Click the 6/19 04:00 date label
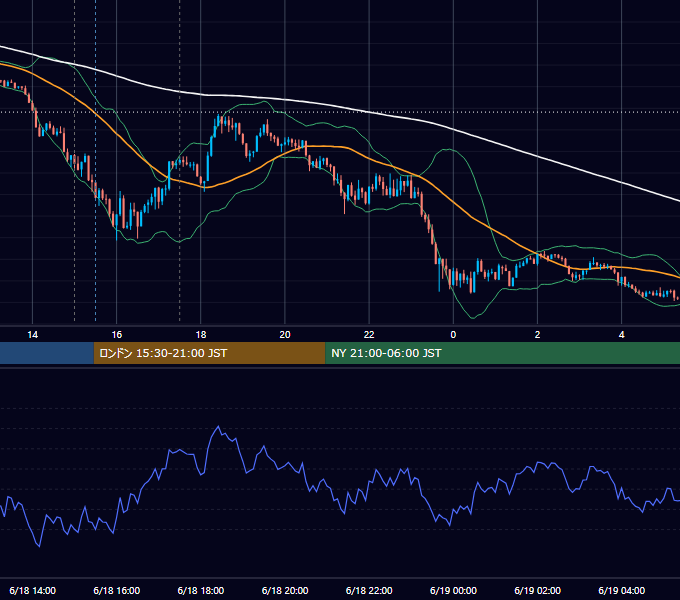 point(621,590)
